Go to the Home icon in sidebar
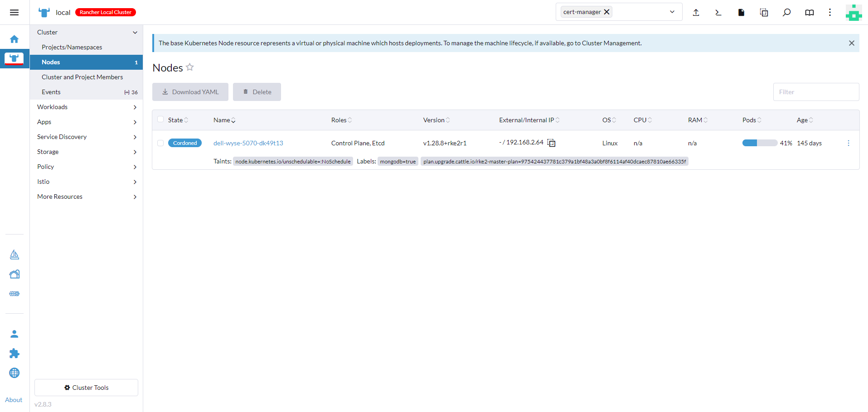868x412 pixels. point(14,39)
